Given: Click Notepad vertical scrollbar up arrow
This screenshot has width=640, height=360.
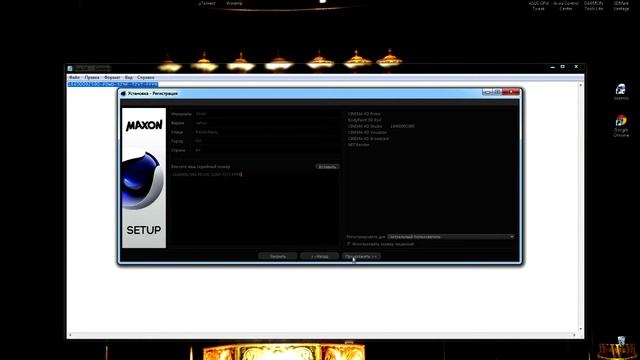Looking at the screenshot, I should (x=581, y=85).
